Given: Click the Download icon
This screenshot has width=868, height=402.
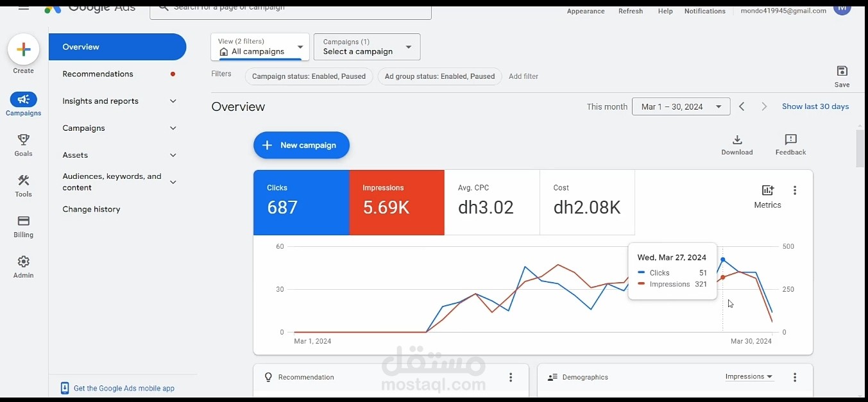Looking at the screenshot, I should coord(737,140).
